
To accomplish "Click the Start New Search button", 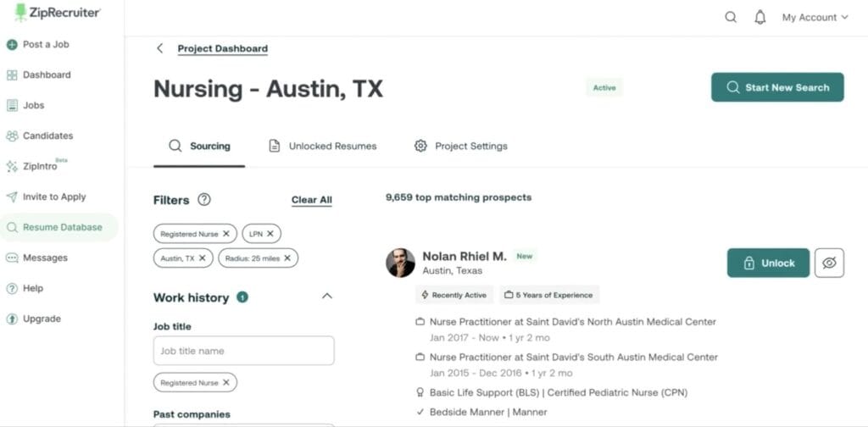I will tap(777, 87).
